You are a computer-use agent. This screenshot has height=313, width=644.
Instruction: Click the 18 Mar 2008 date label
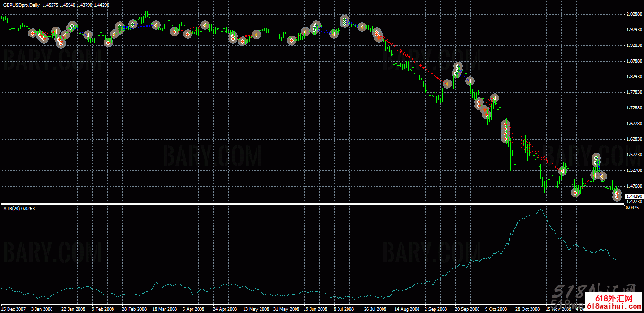(164, 309)
